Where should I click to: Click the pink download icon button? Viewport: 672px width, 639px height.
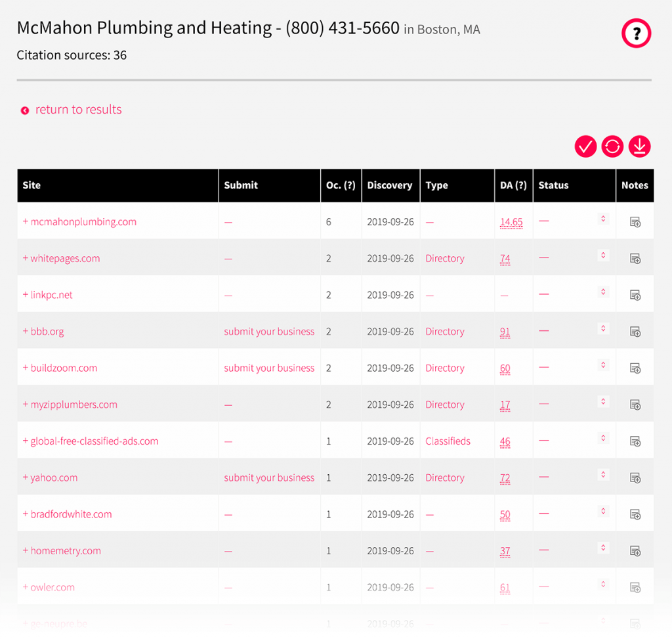click(639, 146)
